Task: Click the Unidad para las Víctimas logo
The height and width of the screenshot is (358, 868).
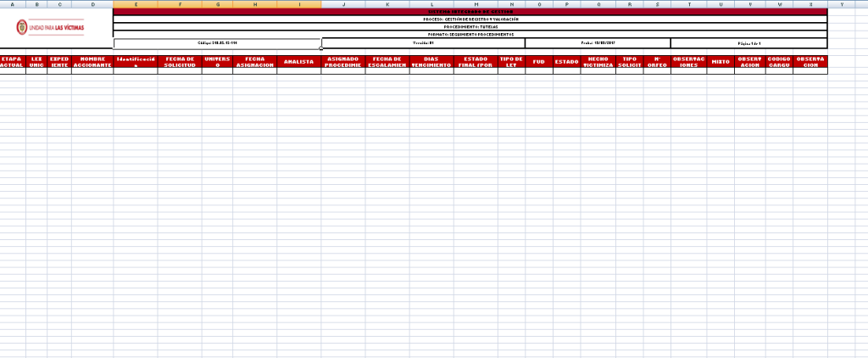Action: [56, 27]
